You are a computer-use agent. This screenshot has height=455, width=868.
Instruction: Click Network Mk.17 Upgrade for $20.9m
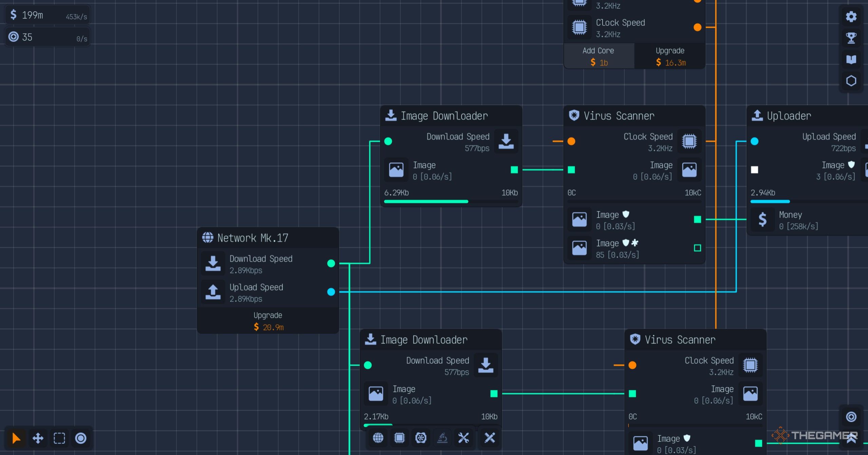point(268,321)
